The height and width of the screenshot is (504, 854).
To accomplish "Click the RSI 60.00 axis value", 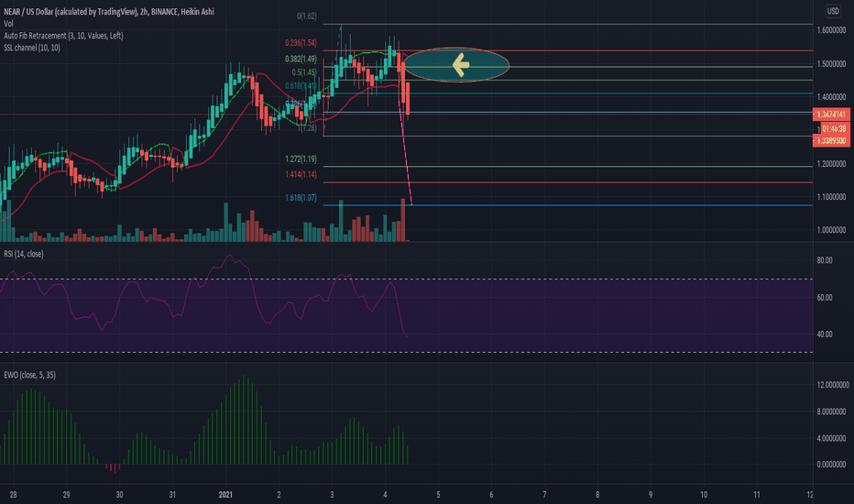I will [x=825, y=298].
